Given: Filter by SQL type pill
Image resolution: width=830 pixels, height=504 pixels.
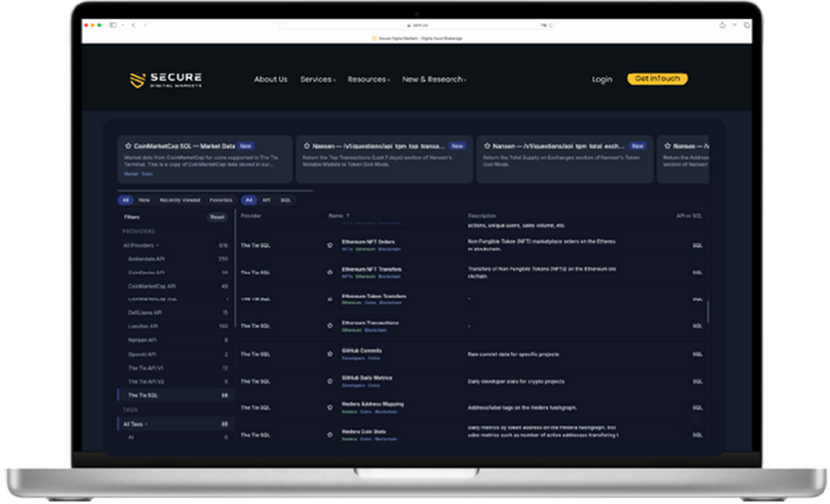Looking at the screenshot, I should pos(286,200).
